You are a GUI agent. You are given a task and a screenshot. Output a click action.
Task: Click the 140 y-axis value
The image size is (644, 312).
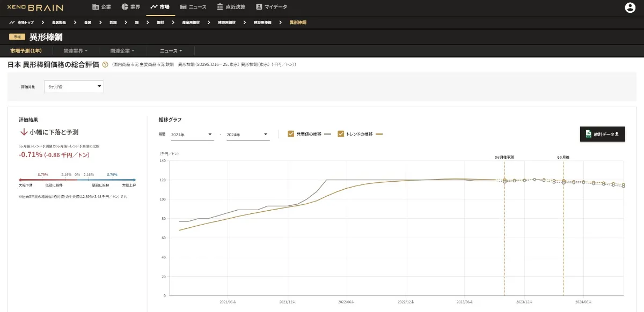[x=162, y=160]
